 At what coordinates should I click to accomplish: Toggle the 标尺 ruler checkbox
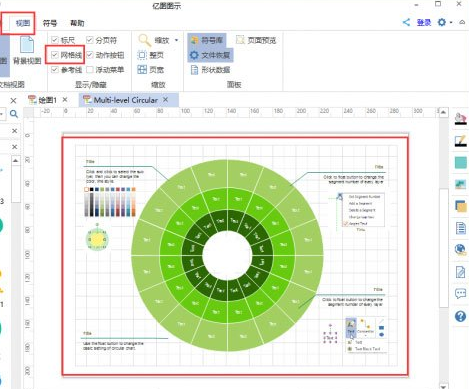click(x=55, y=40)
